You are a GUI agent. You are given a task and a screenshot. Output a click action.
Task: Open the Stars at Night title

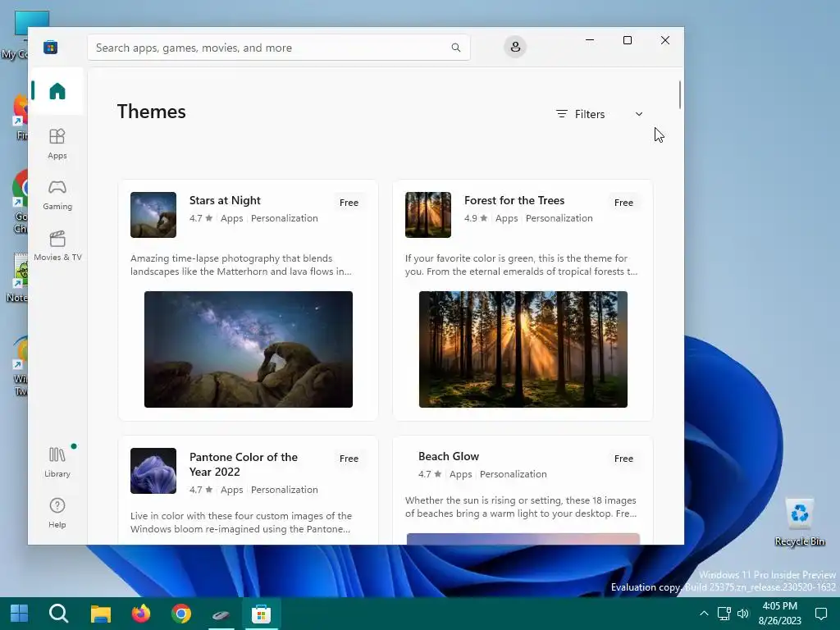[x=225, y=200]
